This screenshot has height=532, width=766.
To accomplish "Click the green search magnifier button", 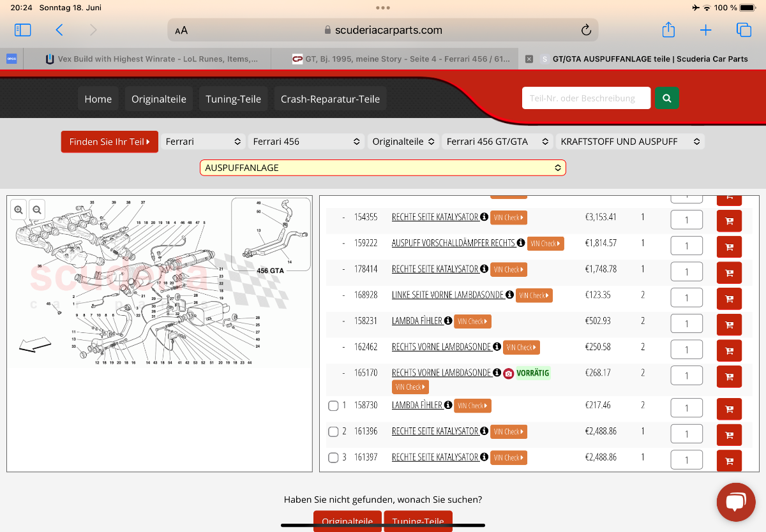I will [666, 98].
